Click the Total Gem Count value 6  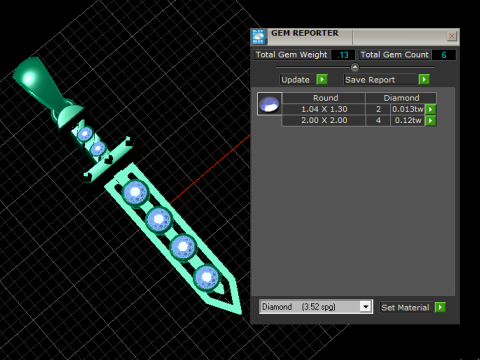[444, 55]
